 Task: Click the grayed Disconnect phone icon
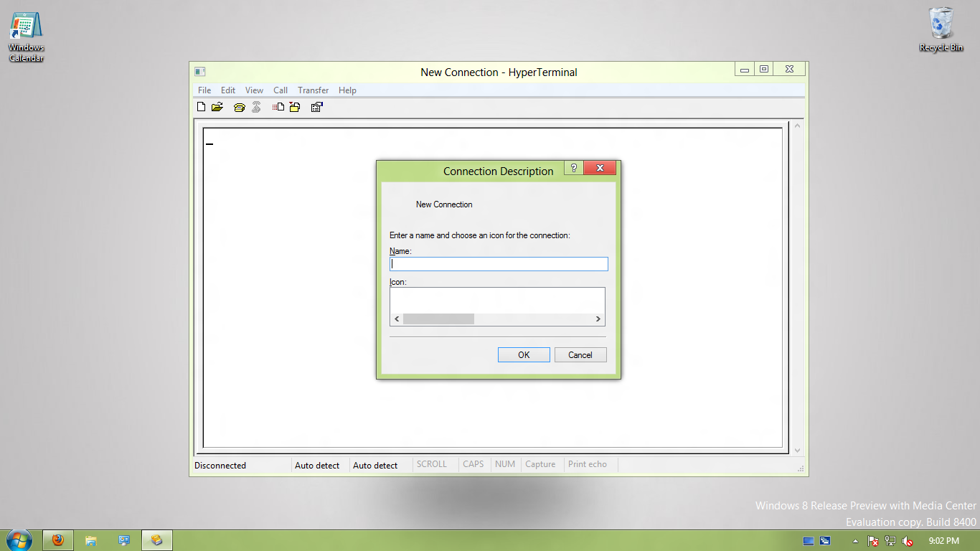pos(256,107)
